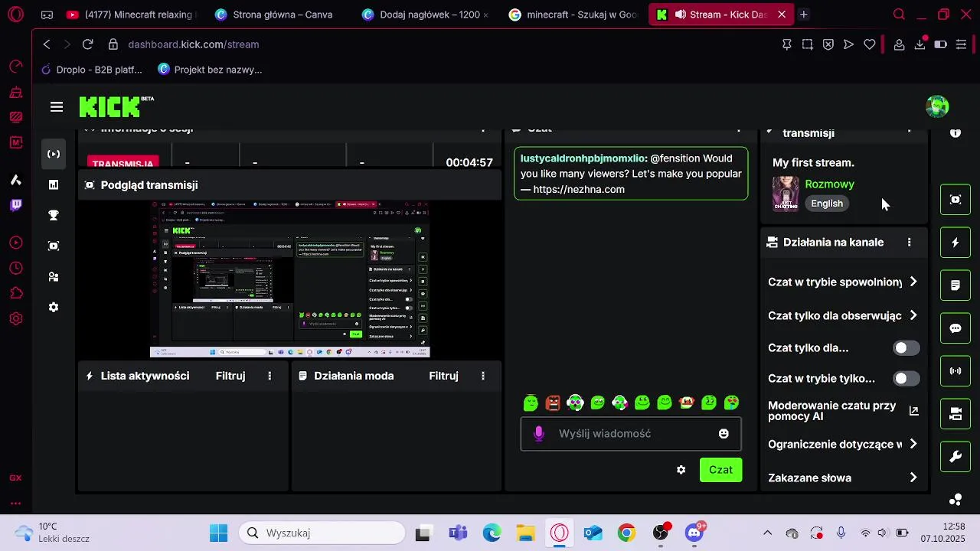This screenshot has height=551, width=980.
Task: Click the purple microphone icon in message box
Action: coord(539,434)
